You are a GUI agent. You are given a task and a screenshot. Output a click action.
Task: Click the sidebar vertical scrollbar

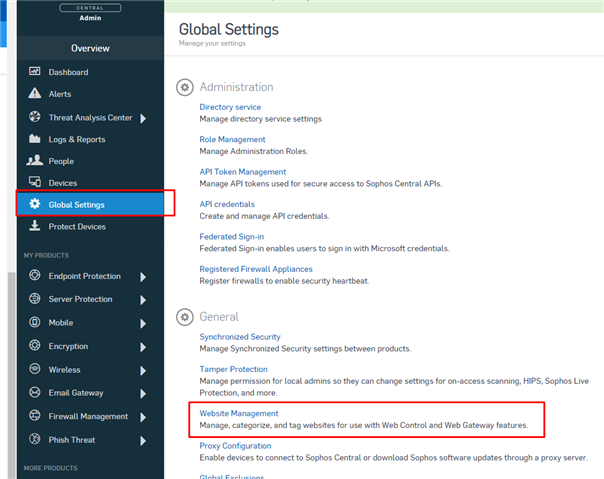(12, 376)
